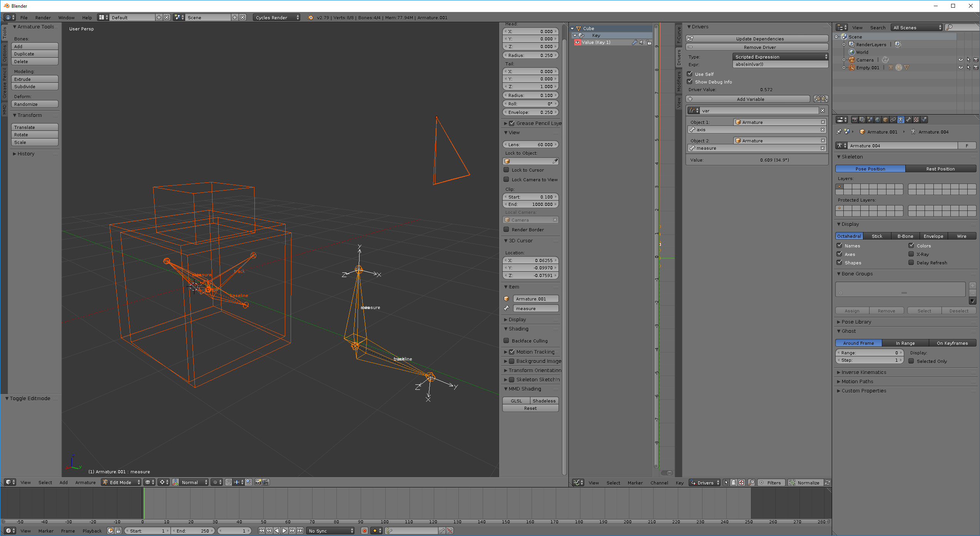The height and width of the screenshot is (536, 980).
Task: Open the Edit Mode selector dropdown
Action: (121, 482)
